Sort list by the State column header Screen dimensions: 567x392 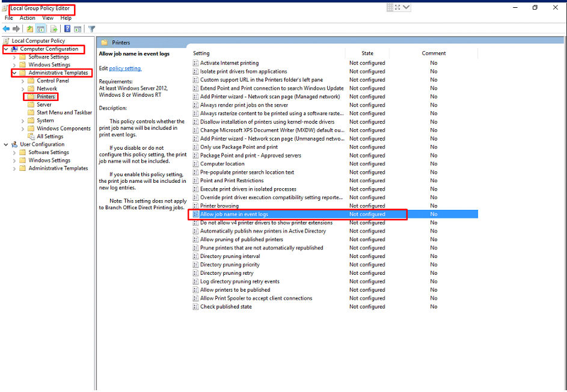[367, 54]
